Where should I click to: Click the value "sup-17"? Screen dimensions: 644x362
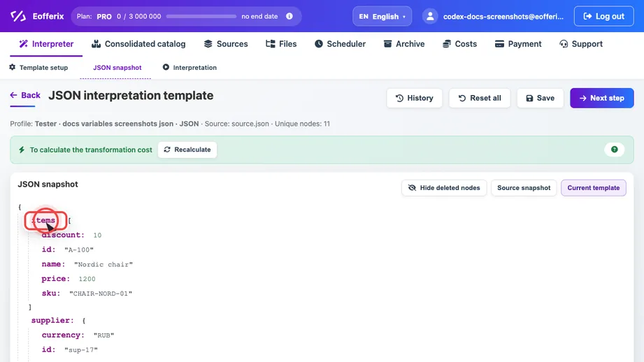[81, 349]
